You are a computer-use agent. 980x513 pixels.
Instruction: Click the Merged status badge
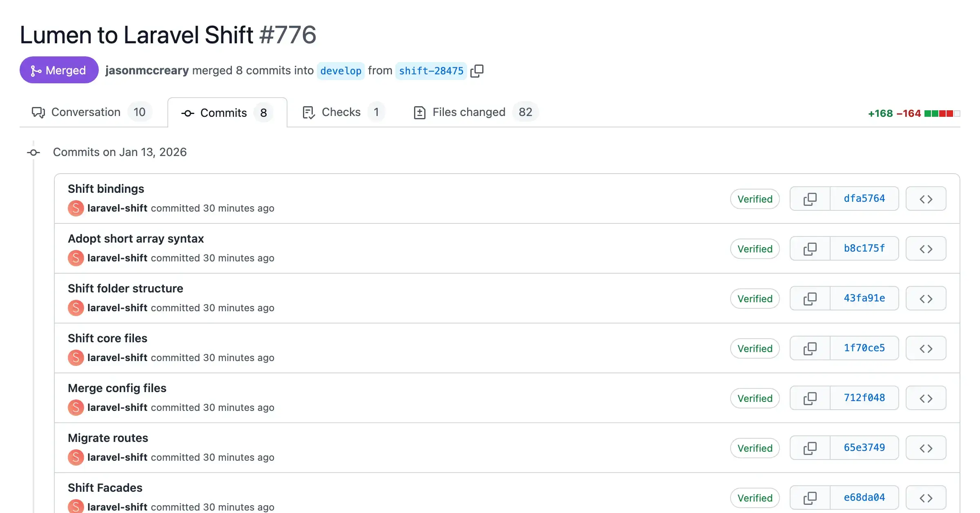pyautogui.click(x=59, y=70)
